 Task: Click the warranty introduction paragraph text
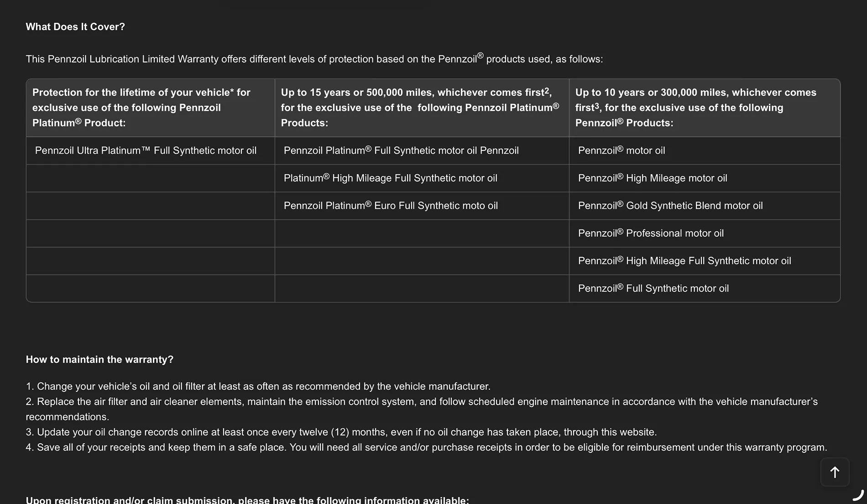(x=314, y=59)
